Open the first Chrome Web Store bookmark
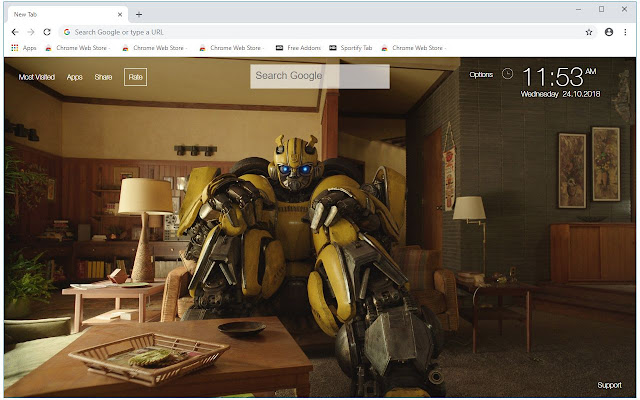Image resolution: width=640 pixels, height=400 pixels. coord(78,48)
